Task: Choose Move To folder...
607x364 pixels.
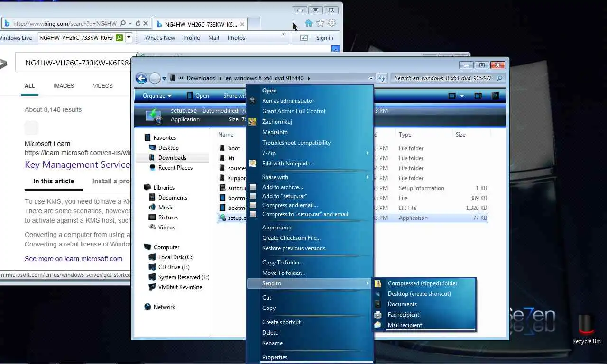Action: pos(284,273)
